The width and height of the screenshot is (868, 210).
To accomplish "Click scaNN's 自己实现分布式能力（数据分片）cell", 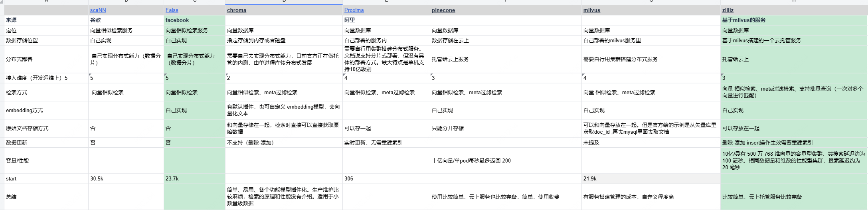I will (126, 59).
